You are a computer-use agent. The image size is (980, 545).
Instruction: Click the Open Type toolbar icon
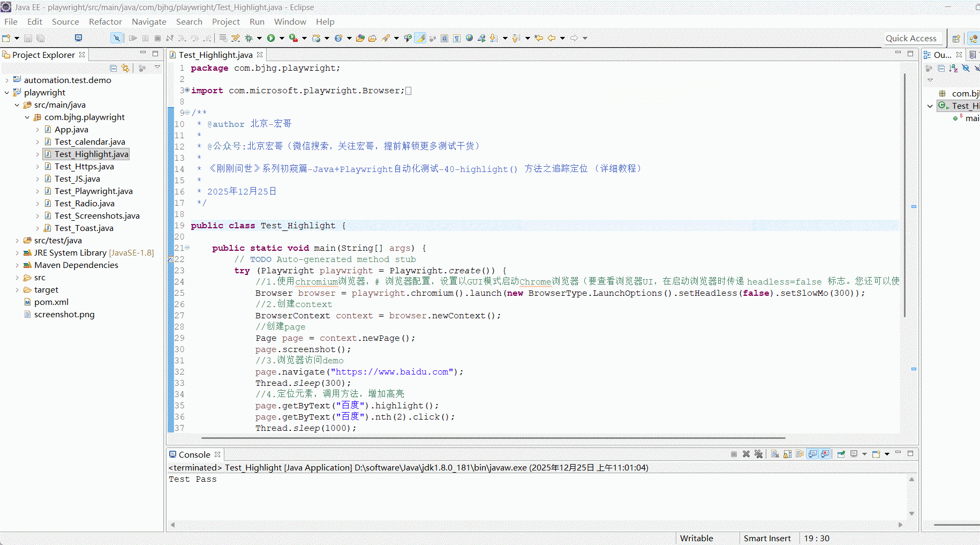tap(360, 38)
